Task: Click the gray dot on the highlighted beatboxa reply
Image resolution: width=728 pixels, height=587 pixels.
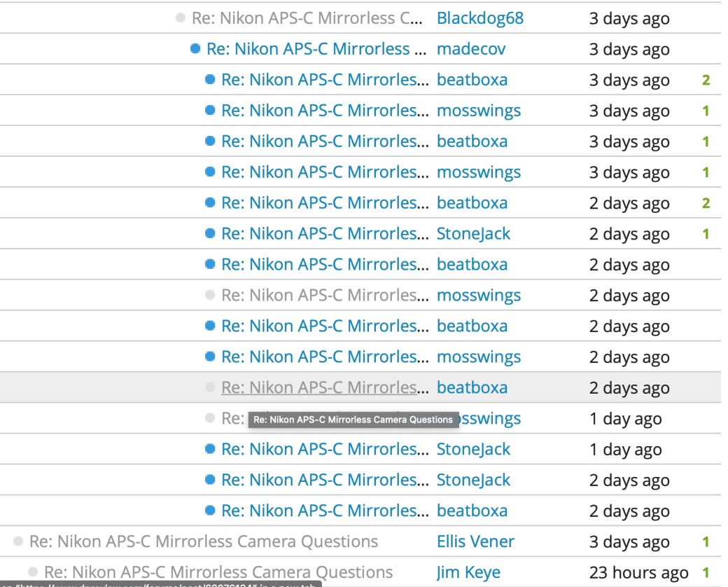Action: 210,387
